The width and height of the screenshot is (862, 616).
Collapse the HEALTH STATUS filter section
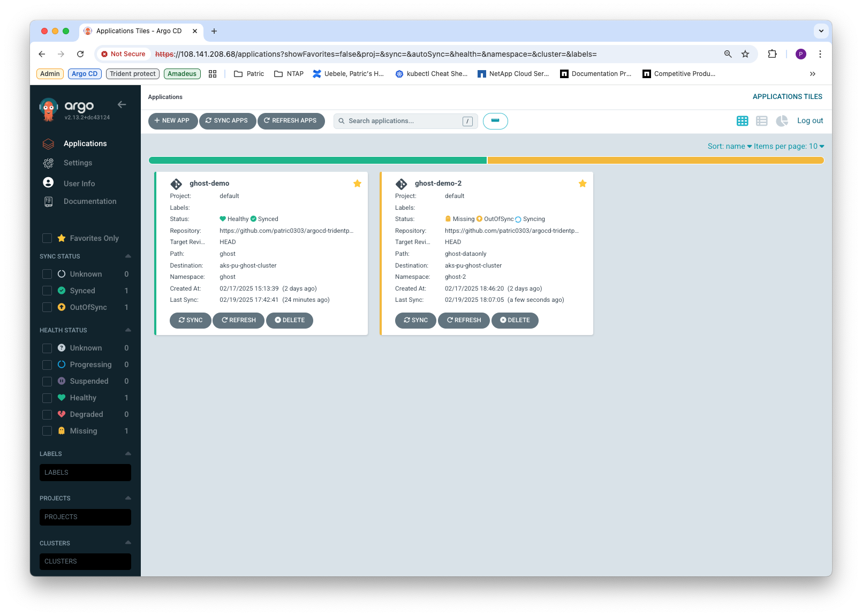click(128, 330)
